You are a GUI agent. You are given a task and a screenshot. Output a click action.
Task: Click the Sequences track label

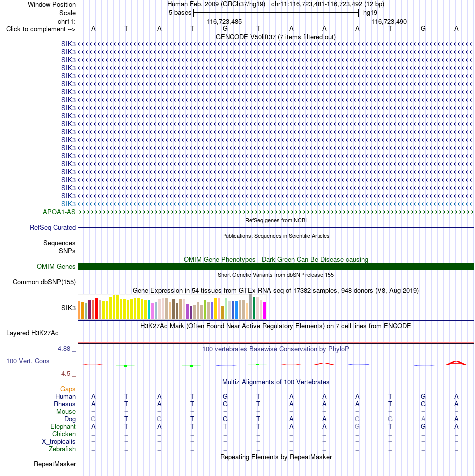pos(59,243)
